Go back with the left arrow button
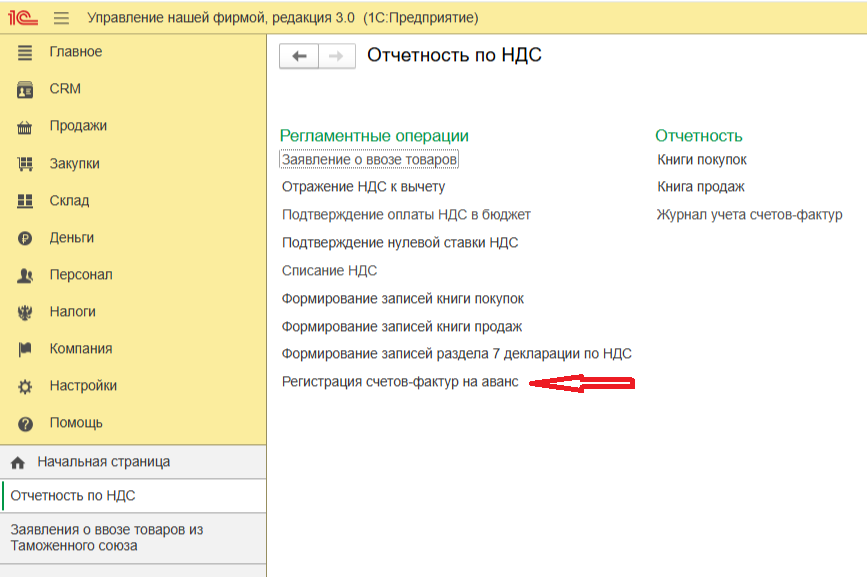 pyautogui.click(x=299, y=56)
